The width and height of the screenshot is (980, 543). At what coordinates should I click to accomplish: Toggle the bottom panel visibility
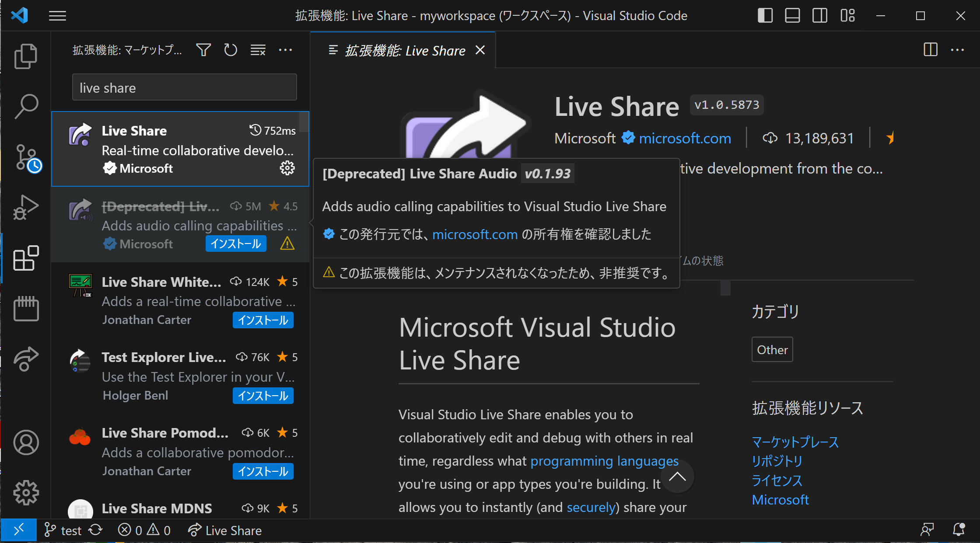[792, 16]
